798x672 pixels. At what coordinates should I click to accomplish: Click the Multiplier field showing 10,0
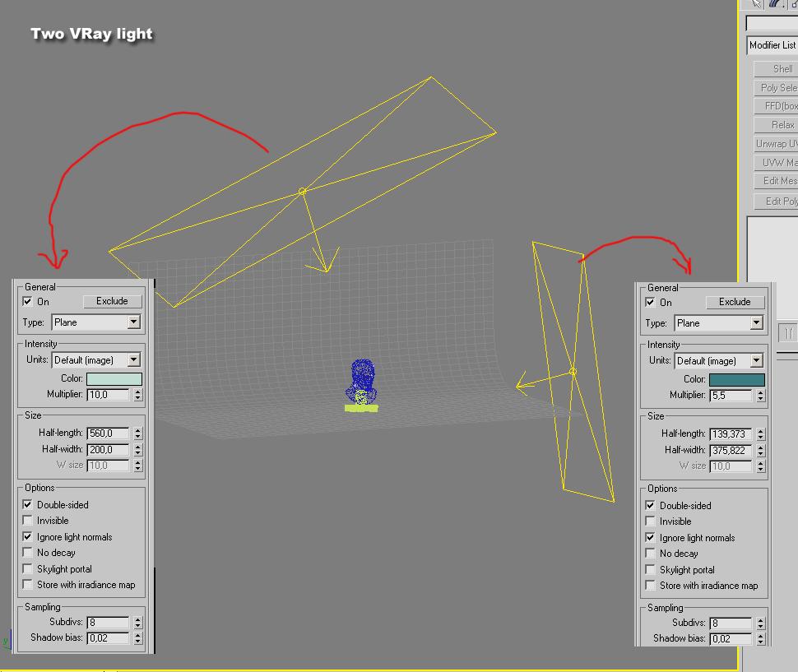coord(109,395)
